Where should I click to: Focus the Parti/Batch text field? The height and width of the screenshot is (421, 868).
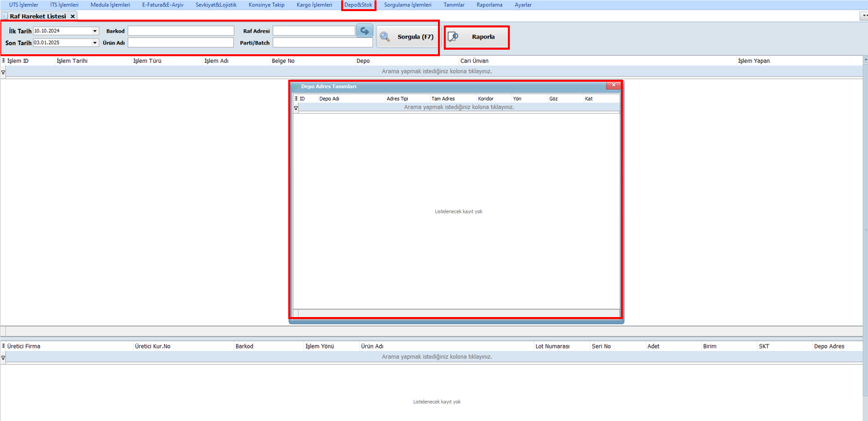pos(322,42)
